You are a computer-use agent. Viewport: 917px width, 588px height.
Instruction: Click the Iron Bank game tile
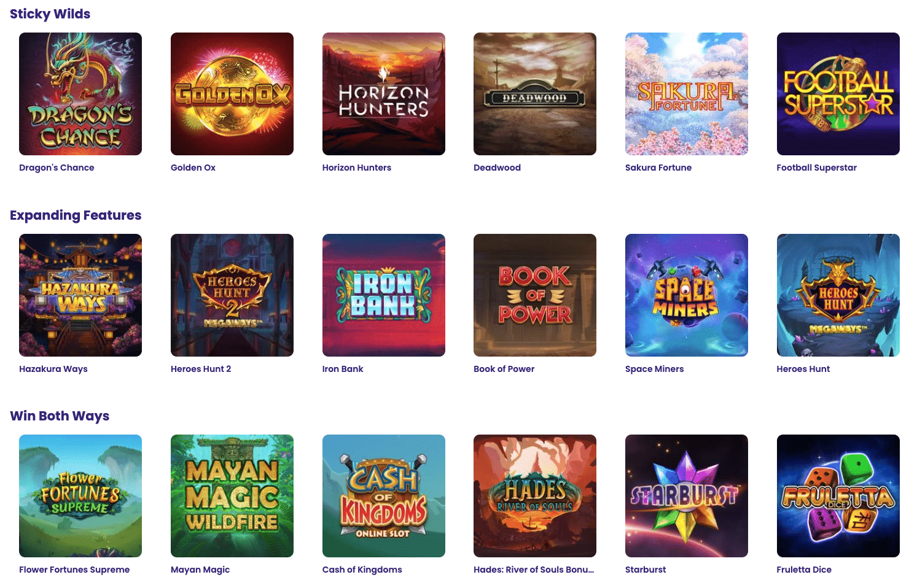384,295
